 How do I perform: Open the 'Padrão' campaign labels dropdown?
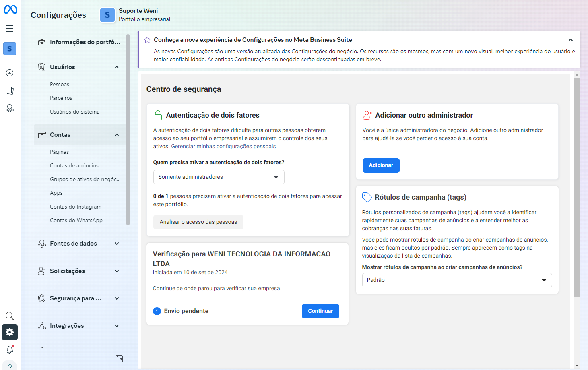(457, 280)
